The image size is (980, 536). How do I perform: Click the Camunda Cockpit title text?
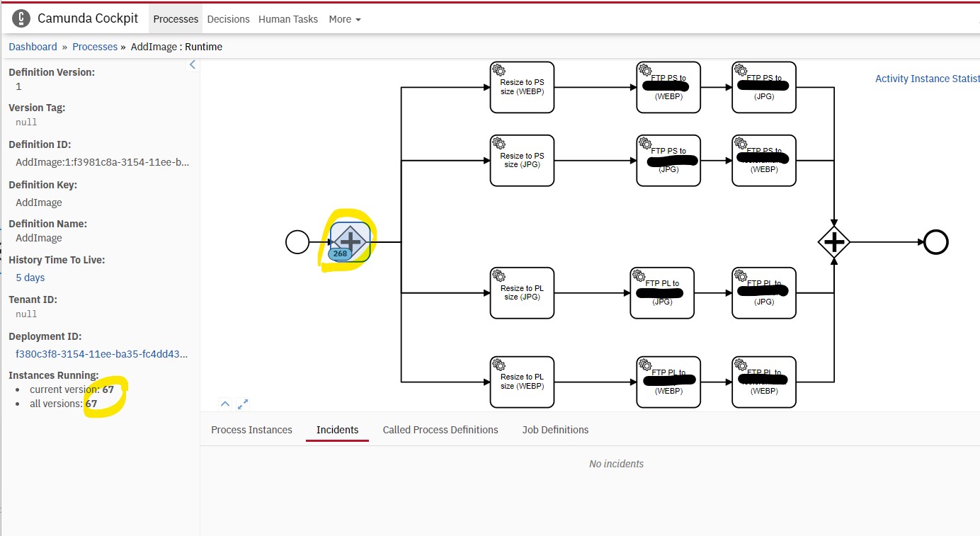(88, 18)
